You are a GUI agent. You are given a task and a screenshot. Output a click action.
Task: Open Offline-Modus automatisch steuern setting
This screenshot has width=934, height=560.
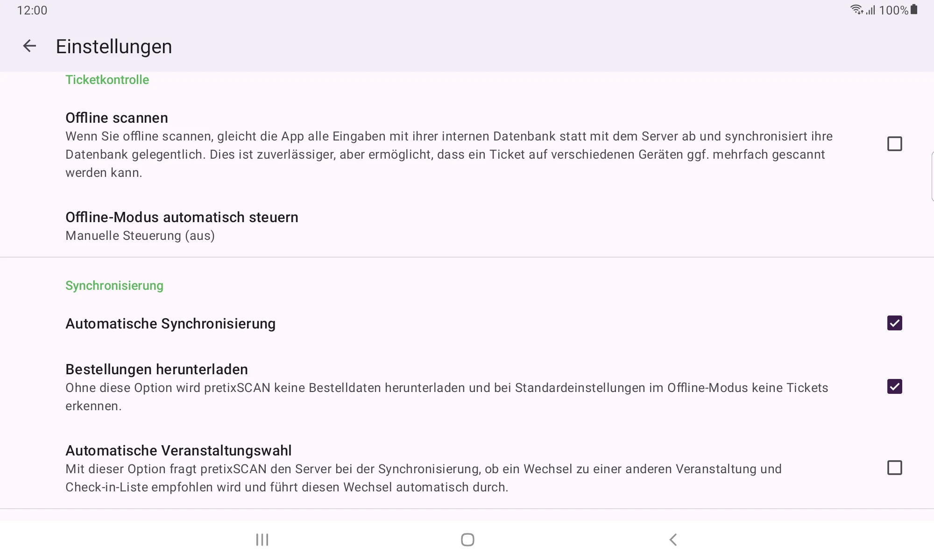point(467,226)
